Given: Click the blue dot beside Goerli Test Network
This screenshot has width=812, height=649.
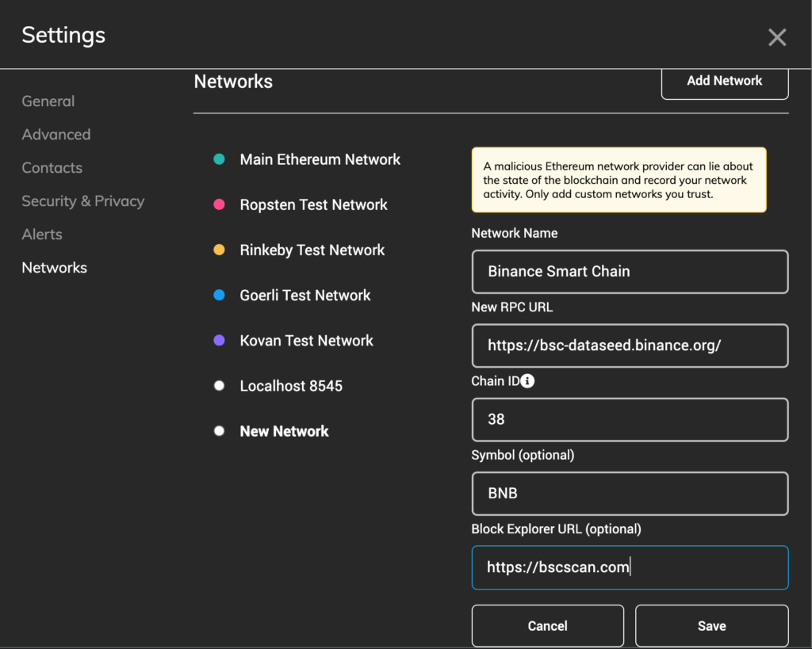Looking at the screenshot, I should 219,295.
